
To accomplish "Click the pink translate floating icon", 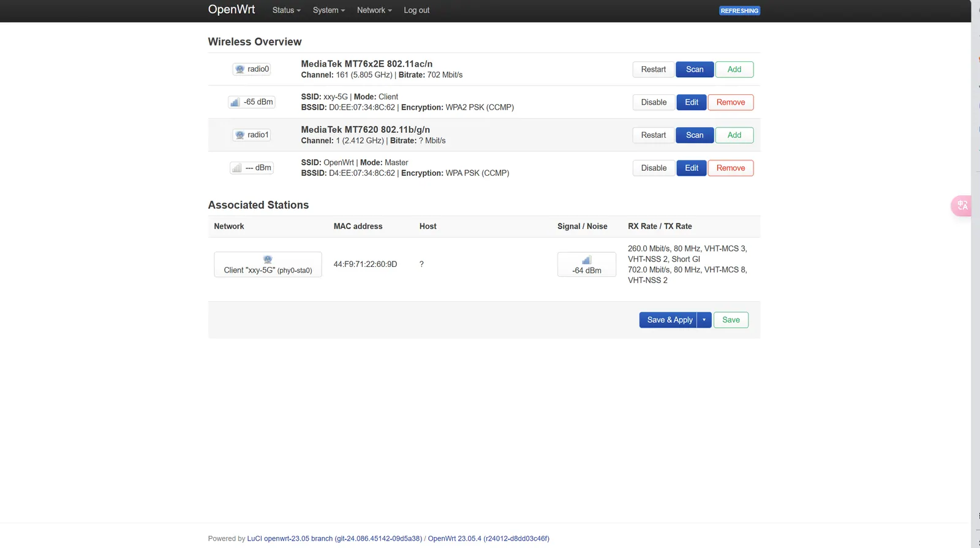I will [x=962, y=206].
